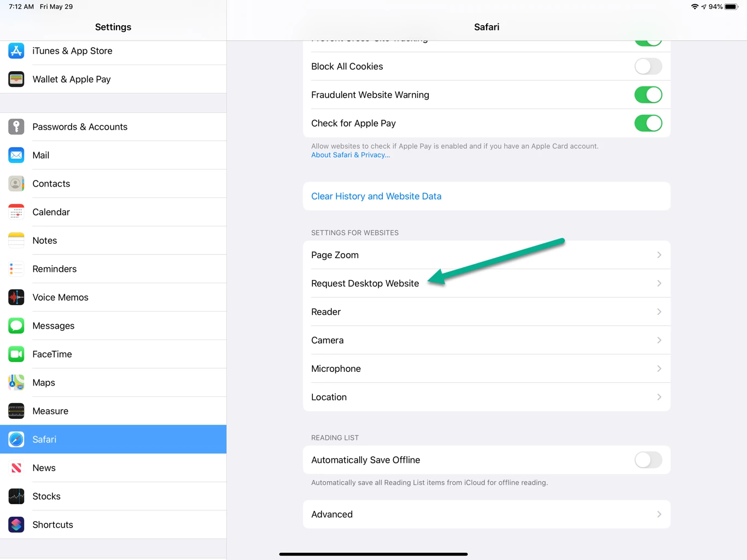Tap the Camera row label
The width and height of the screenshot is (747, 560).
click(327, 340)
